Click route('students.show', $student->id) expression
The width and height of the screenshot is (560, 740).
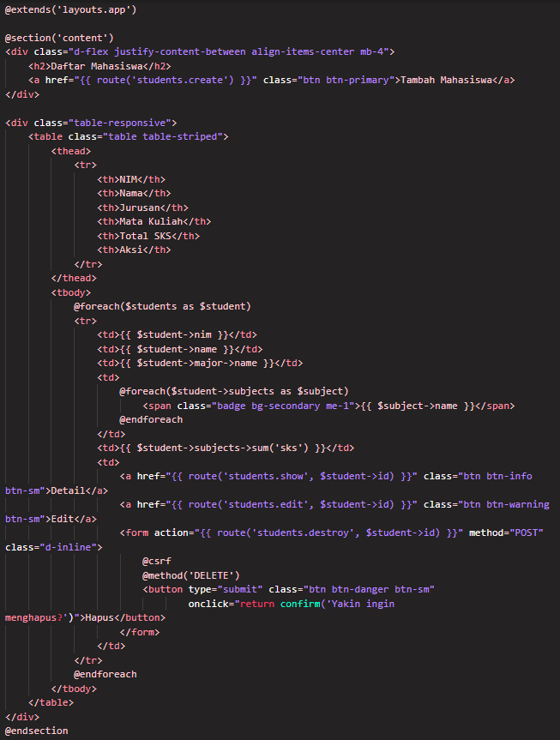(292, 476)
